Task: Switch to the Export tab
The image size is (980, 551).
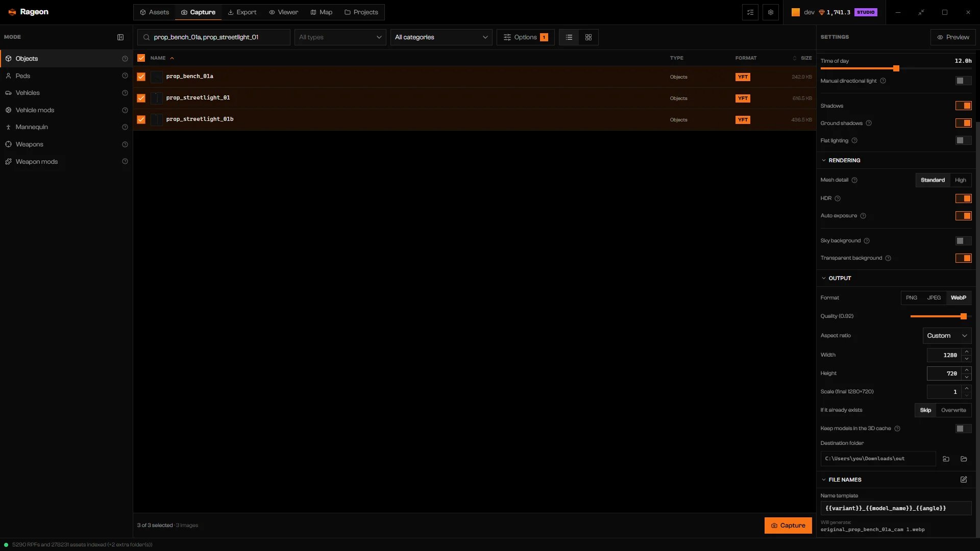Action: point(242,12)
